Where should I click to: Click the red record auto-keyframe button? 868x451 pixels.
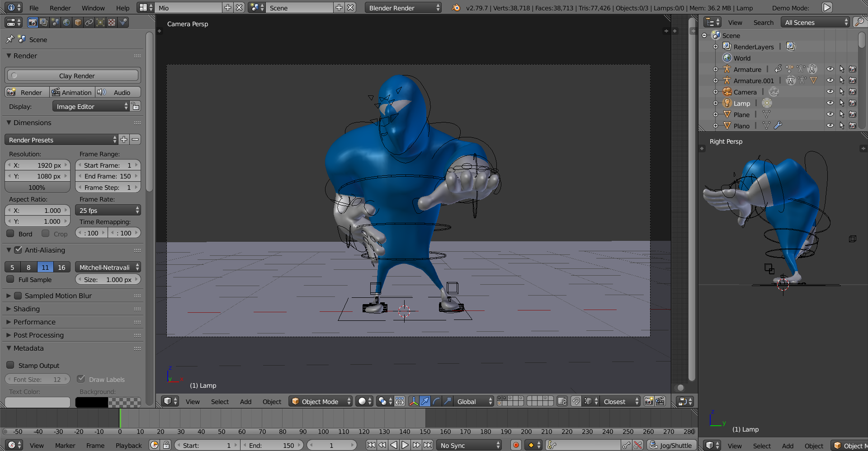click(516, 445)
